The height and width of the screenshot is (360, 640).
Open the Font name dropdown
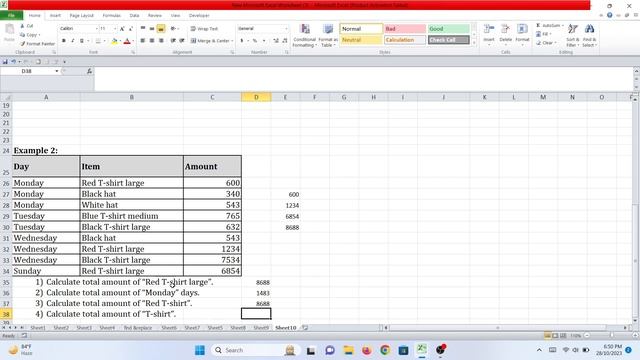(x=97, y=29)
